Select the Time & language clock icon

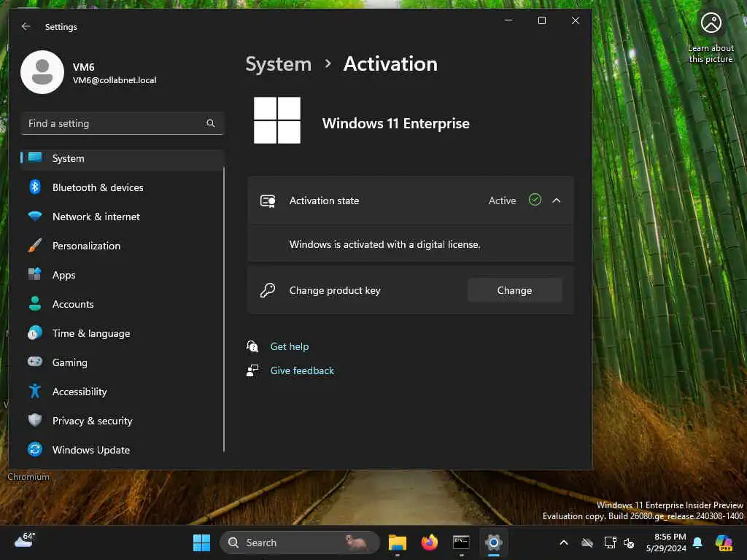pyautogui.click(x=35, y=332)
